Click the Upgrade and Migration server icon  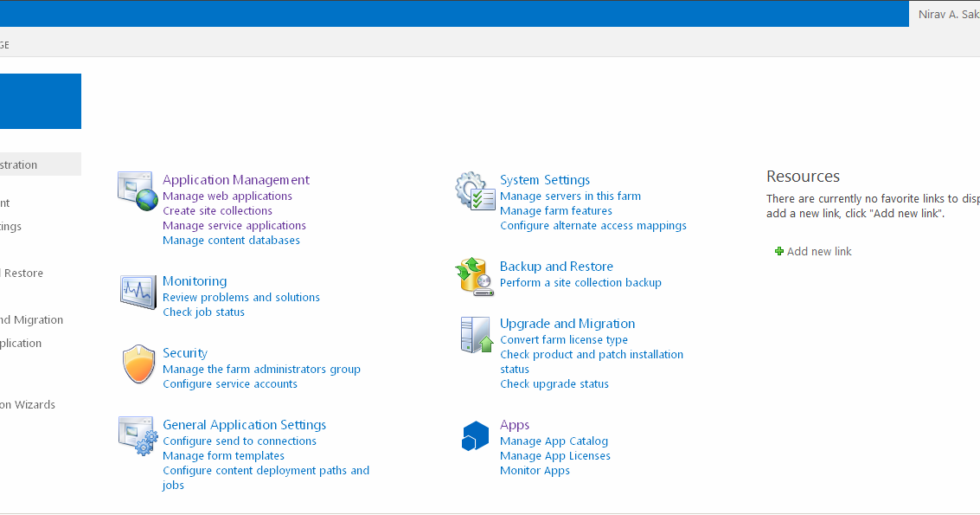pos(474,332)
